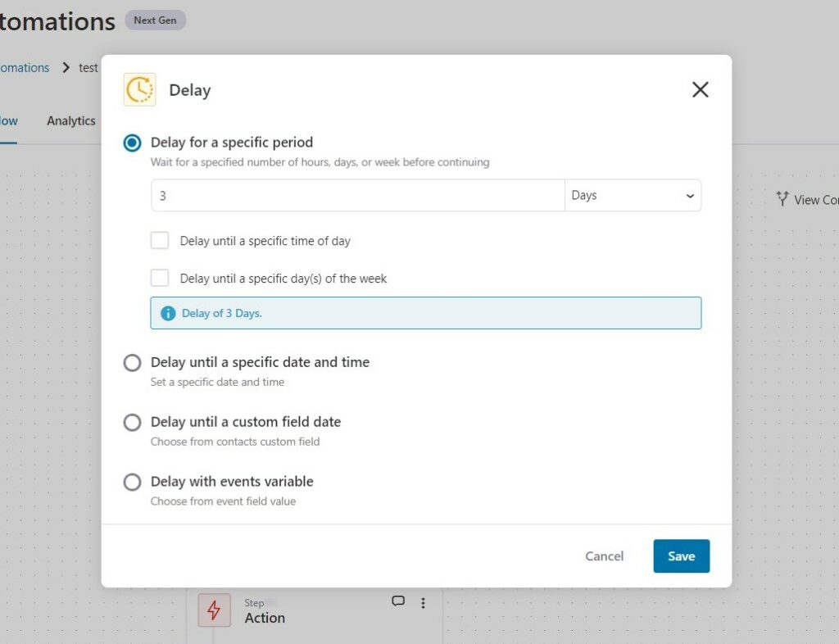
Task: Click the Delay dialog title text
Action: click(190, 90)
